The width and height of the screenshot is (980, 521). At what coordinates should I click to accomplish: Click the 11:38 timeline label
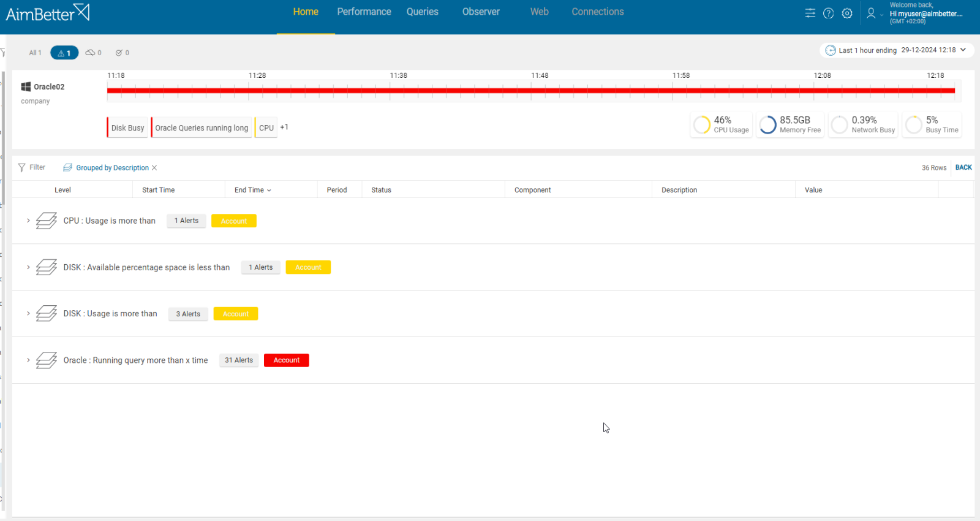(399, 75)
